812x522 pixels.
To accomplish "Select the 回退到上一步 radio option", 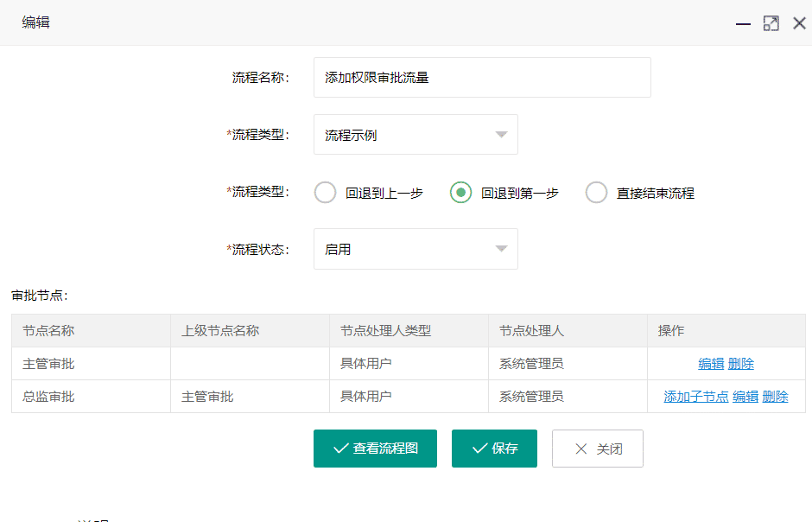I will click(x=326, y=193).
